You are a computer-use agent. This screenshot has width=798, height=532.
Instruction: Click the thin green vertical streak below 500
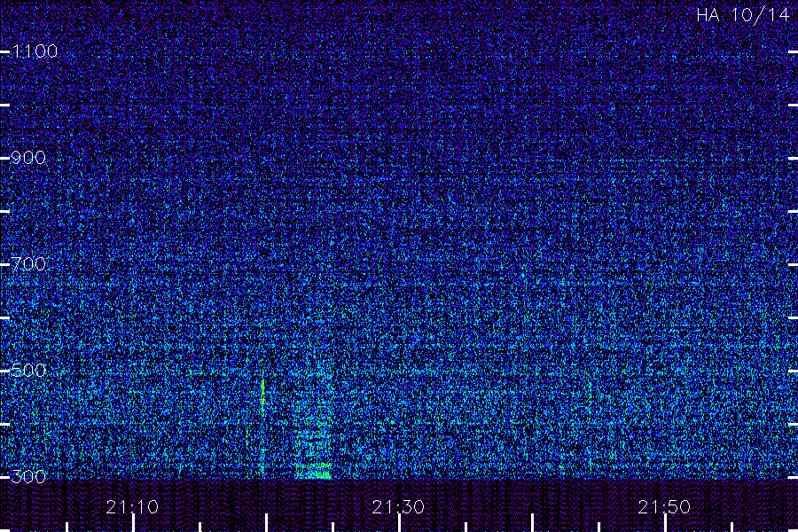pyautogui.click(x=262, y=395)
